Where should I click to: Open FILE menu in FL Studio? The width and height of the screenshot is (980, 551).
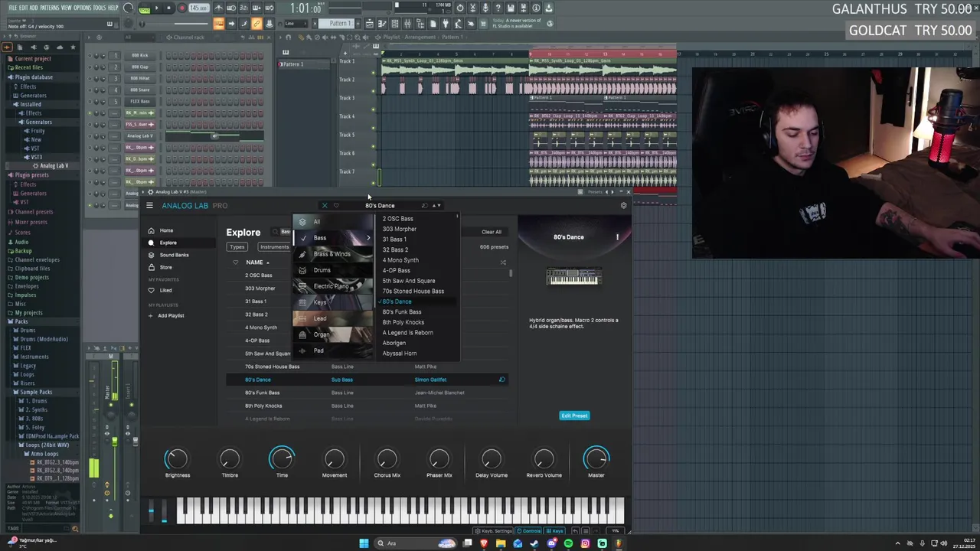pos(12,8)
